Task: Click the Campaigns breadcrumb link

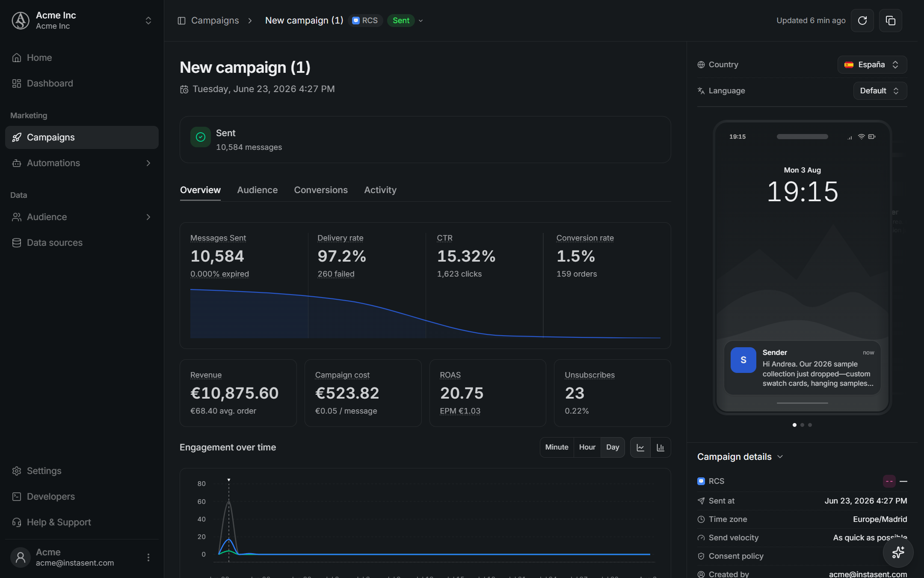Action: pyautogui.click(x=215, y=21)
